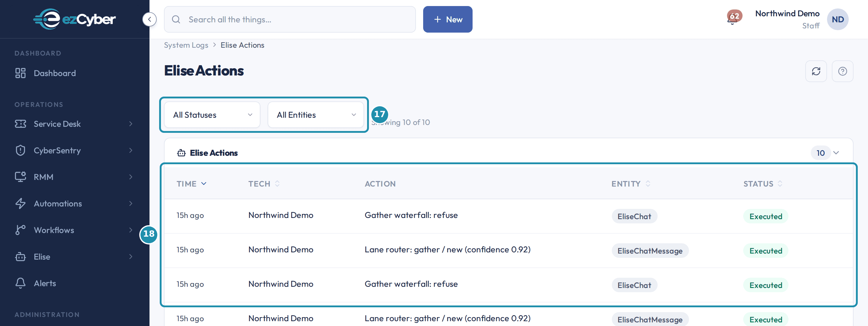Click EliseChatMessage tag in second row
The image size is (868, 326).
coord(650,251)
